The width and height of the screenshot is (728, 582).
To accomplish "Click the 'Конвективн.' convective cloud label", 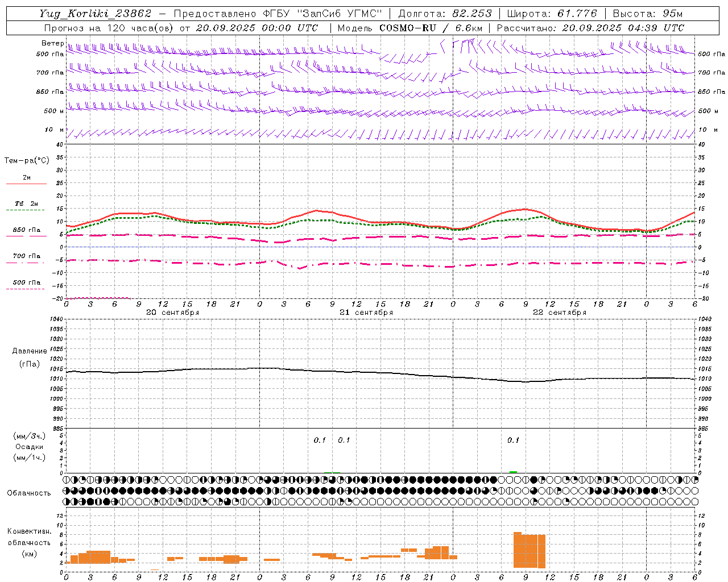I will coord(30,531).
